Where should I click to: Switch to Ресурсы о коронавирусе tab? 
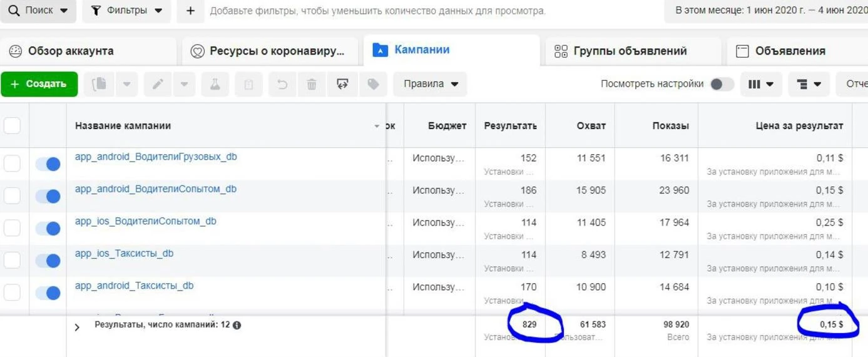(x=269, y=51)
